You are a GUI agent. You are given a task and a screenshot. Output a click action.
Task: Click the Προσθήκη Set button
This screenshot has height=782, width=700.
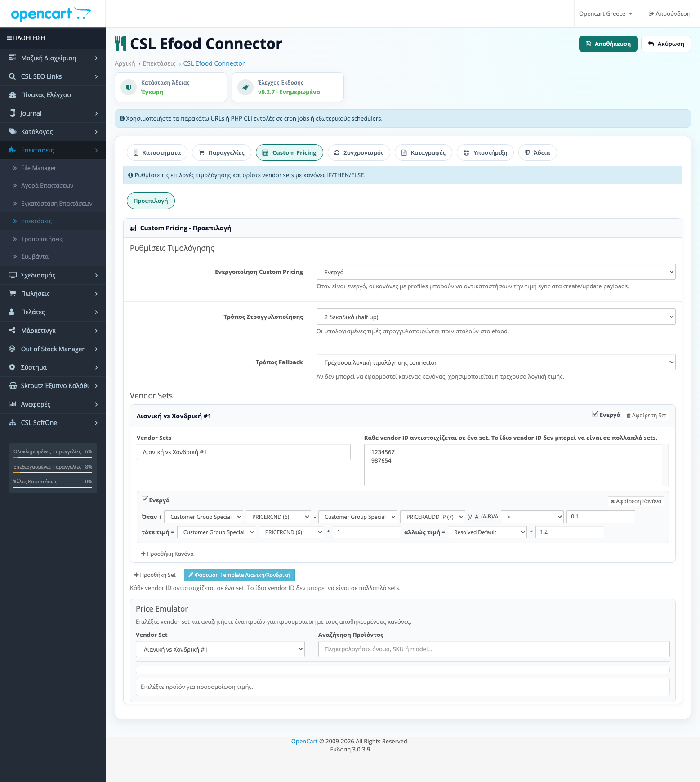click(x=155, y=575)
